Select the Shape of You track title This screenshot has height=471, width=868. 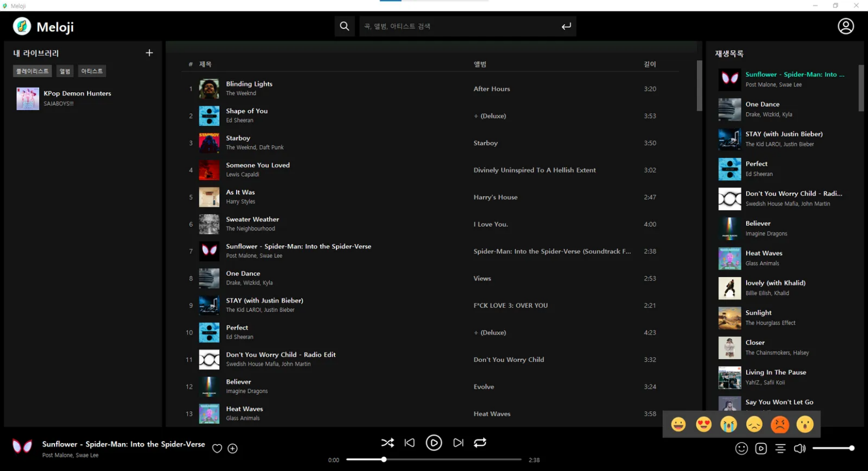247,111
